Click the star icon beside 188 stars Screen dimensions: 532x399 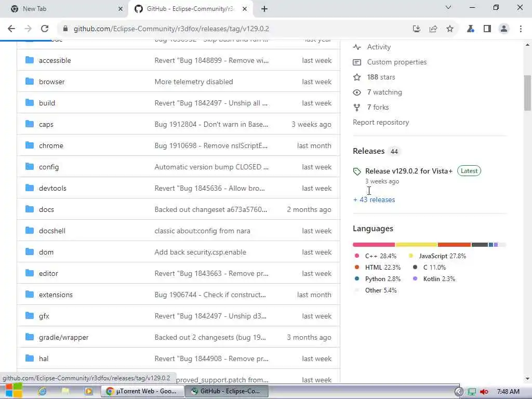point(357,77)
